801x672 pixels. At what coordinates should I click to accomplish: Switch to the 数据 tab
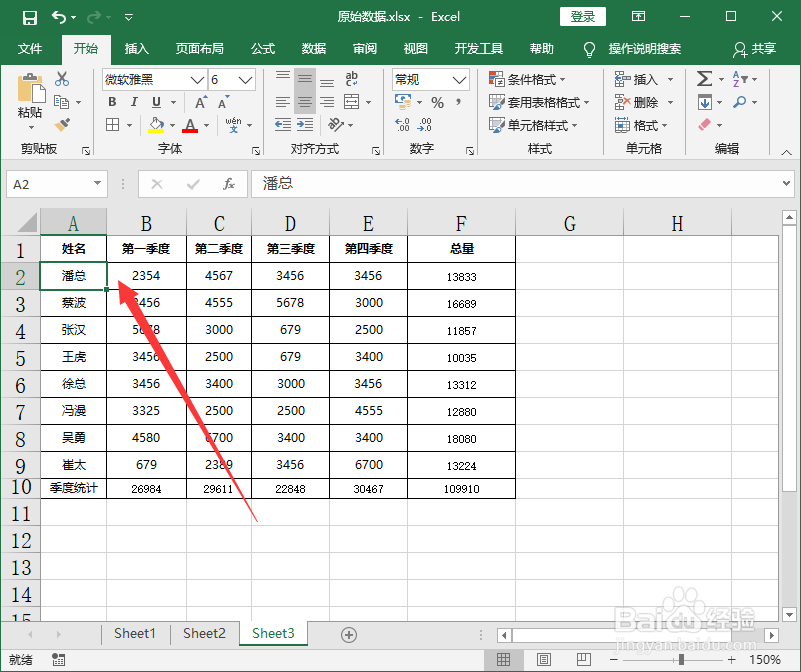[314, 49]
